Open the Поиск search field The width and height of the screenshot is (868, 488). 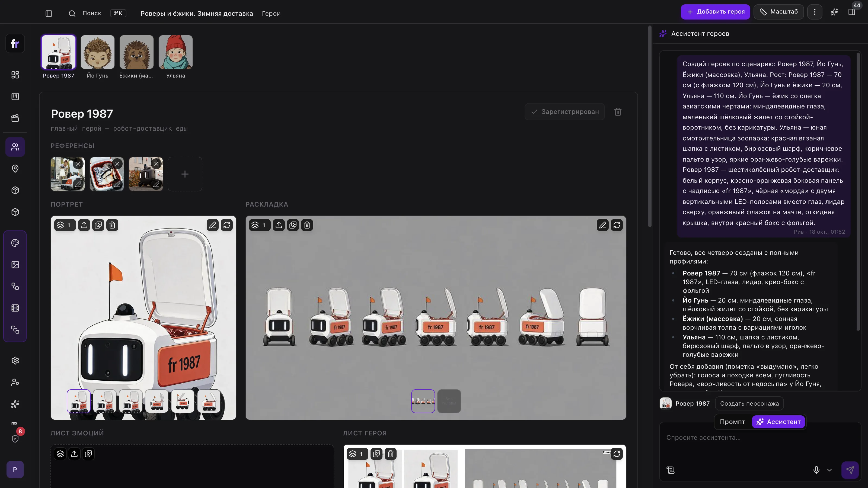click(x=97, y=14)
